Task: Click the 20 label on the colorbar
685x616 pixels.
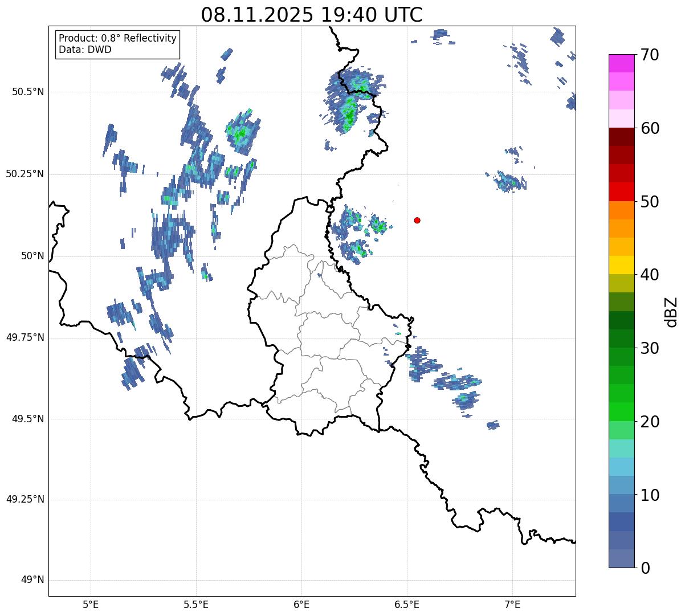Action: pos(650,422)
